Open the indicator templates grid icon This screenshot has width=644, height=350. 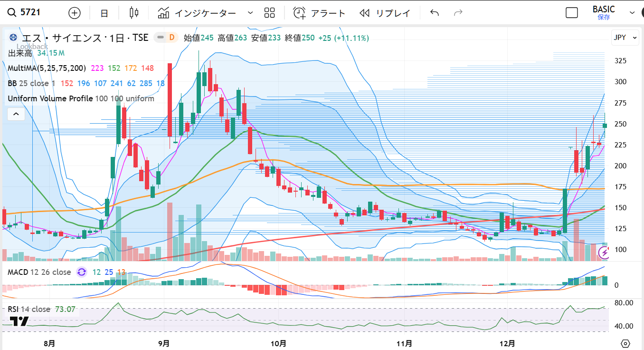click(x=270, y=13)
